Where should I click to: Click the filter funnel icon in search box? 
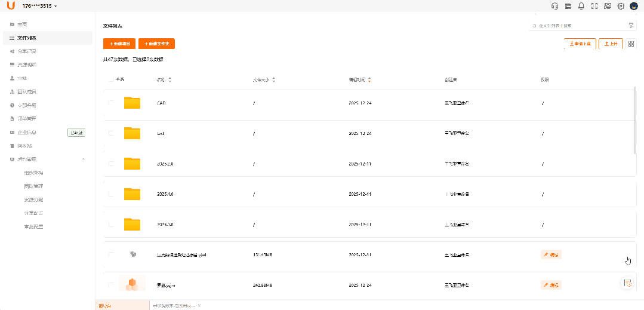point(631,26)
